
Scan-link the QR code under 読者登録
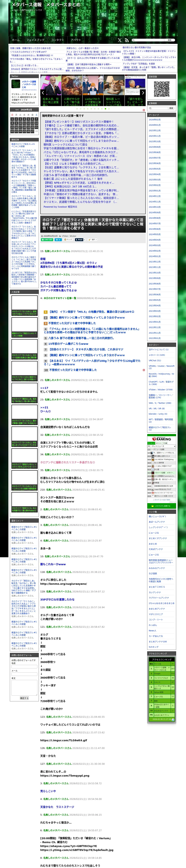pos(162,89)
